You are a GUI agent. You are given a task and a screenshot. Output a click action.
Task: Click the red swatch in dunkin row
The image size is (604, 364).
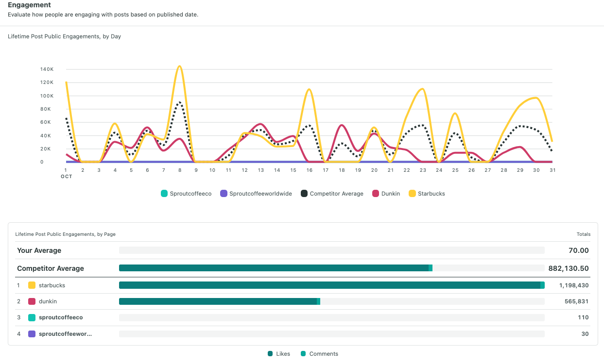(x=32, y=301)
